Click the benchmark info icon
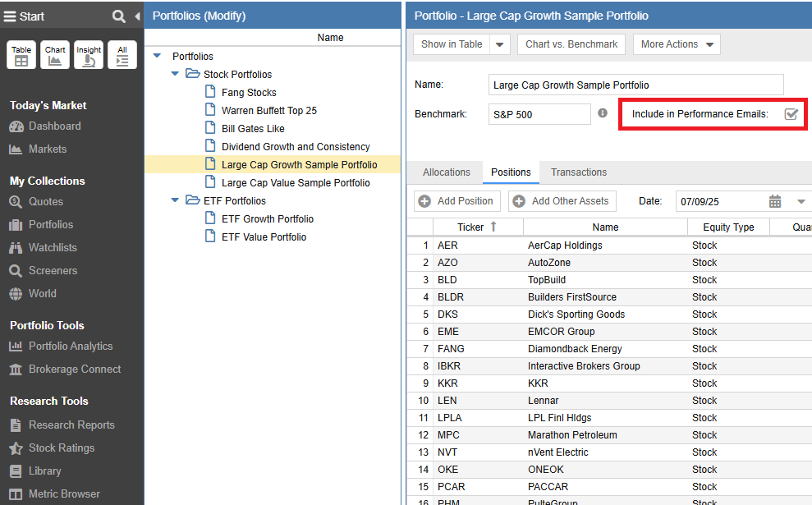This screenshot has height=505, width=812. pyautogui.click(x=603, y=113)
